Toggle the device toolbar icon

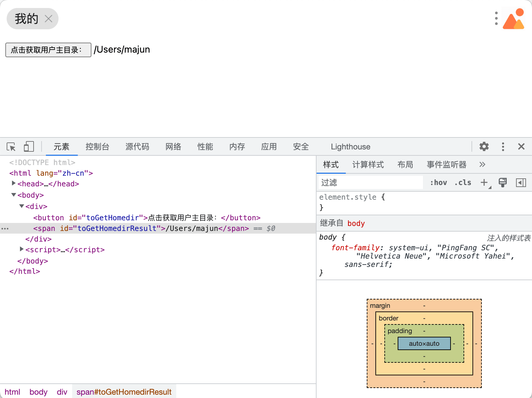[x=29, y=147]
